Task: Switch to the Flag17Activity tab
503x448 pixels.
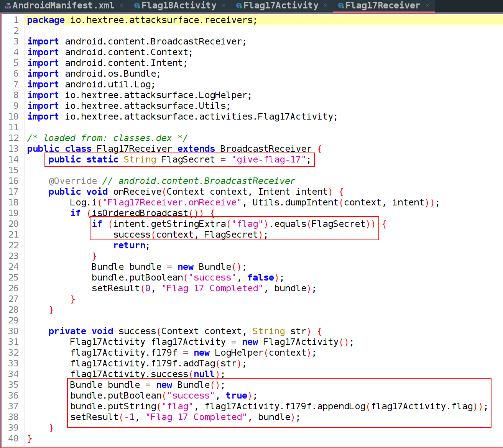Action: pos(281,6)
